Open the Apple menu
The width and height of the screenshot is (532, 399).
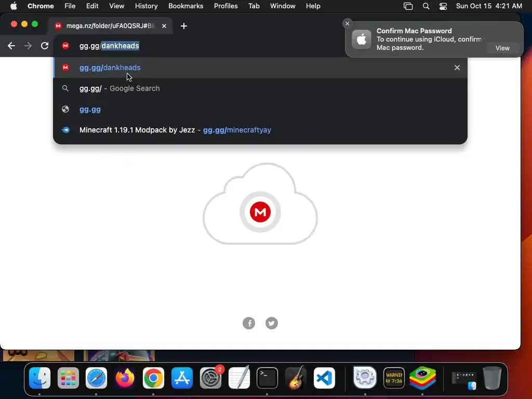(14, 6)
